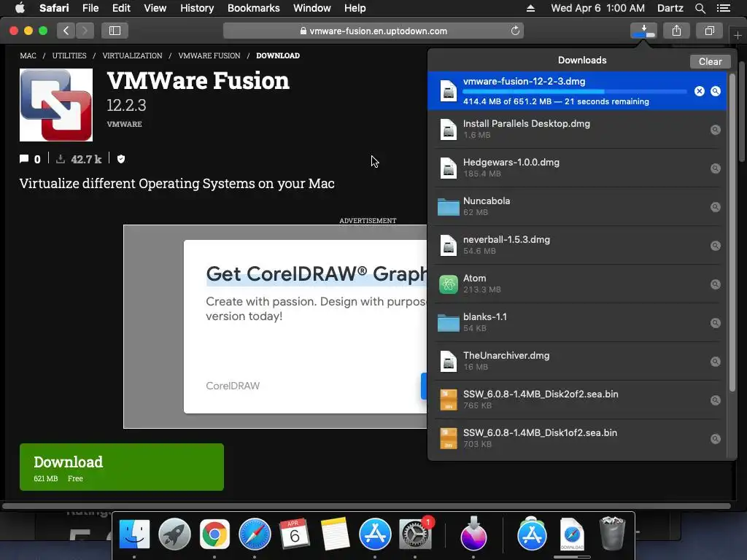
Task: Reveal vmware-fusion-12-2-3.dmg in Finder
Action: [x=716, y=91]
